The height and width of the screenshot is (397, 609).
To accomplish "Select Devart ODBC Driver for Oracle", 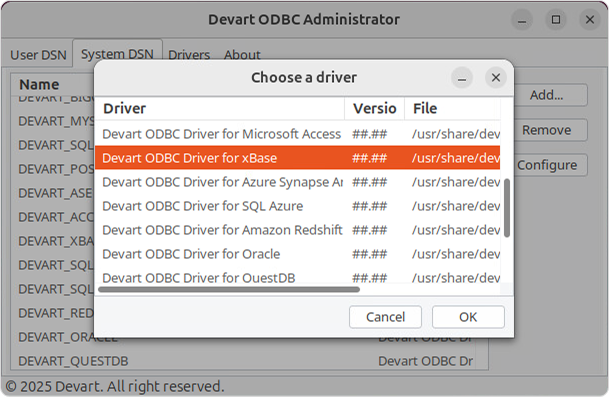I will click(298, 254).
